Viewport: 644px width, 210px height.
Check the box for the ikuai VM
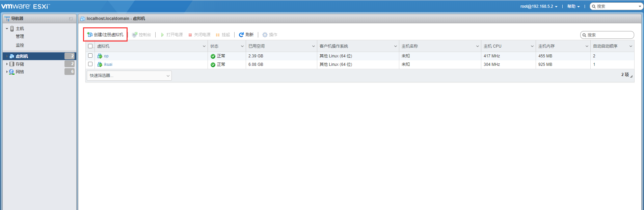click(x=90, y=64)
